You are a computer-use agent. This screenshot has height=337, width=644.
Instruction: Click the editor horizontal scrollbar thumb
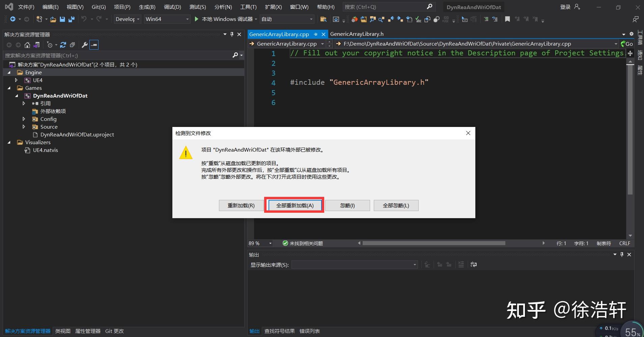tap(434, 243)
